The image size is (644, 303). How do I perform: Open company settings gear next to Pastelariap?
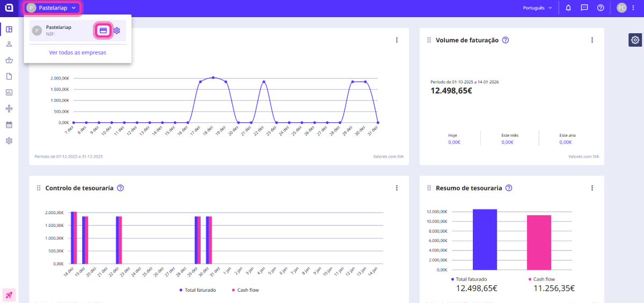(117, 31)
